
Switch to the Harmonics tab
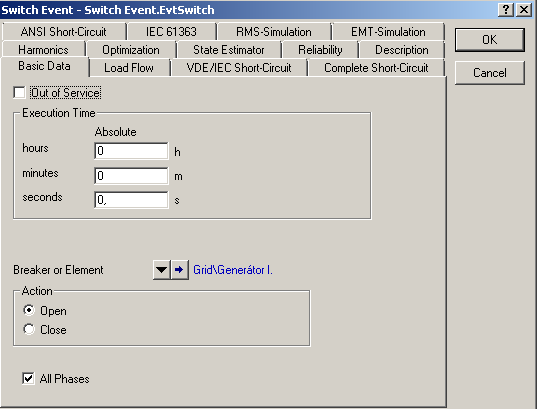click(x=43, y=50)
